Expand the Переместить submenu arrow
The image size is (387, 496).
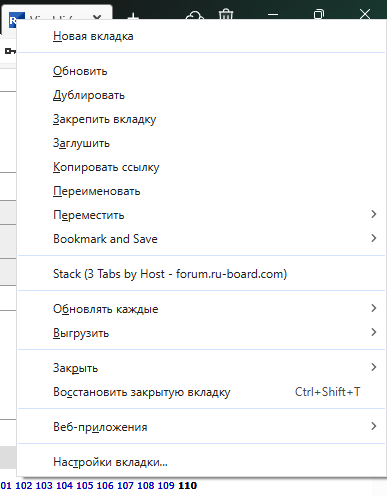[x=374, y=214]
